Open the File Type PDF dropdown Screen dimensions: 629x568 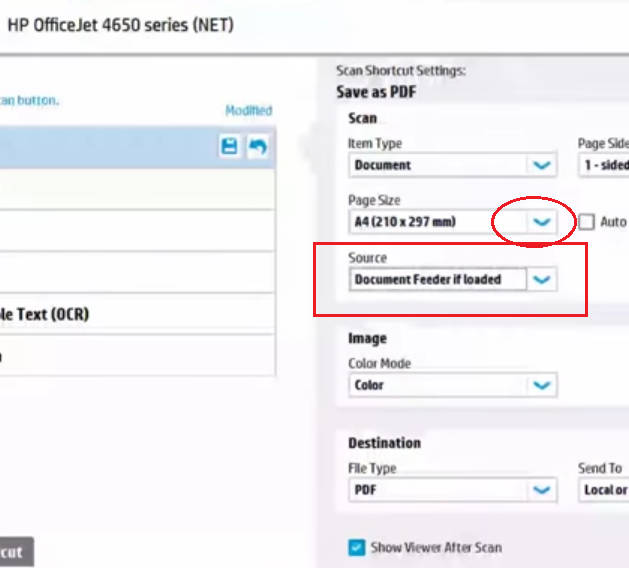click(x=541, y=490)
